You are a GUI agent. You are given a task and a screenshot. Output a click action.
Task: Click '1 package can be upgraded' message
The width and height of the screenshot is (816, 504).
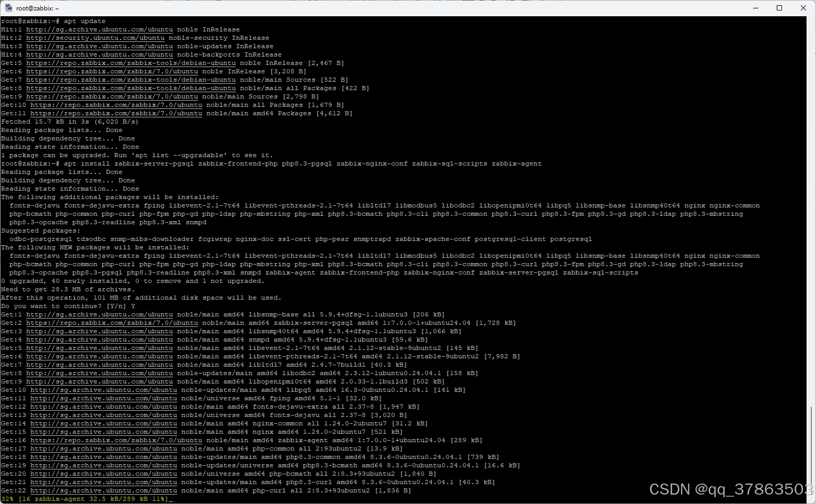(x=137, y=156)
